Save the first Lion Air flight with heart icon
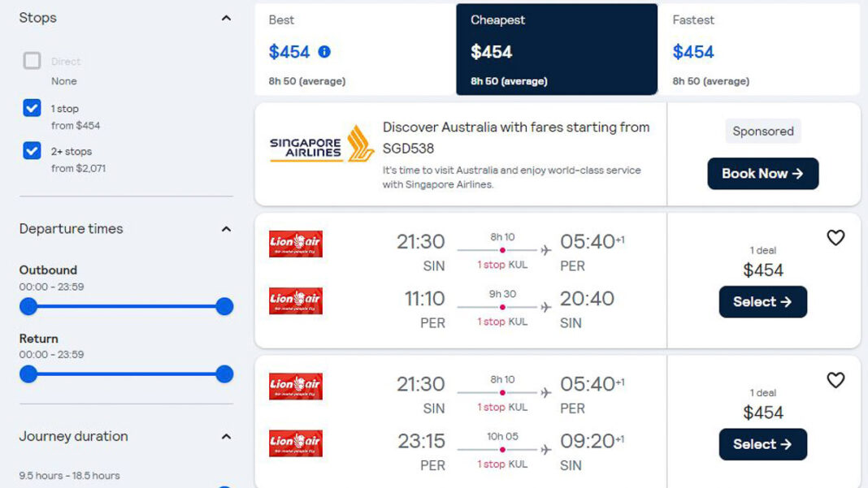The width and height of the screenshot is (868, 488). pos(835,238)
